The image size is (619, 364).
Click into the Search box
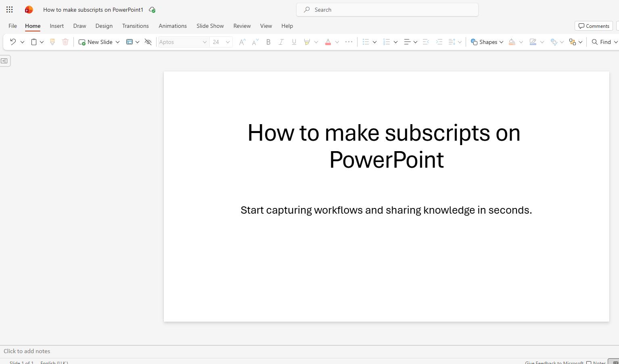(x=387, y=10)
